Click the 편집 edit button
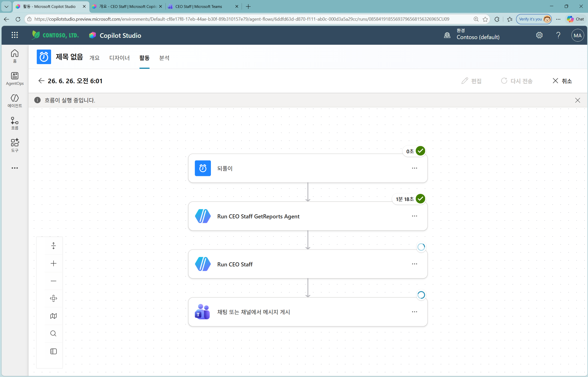This screenshot has height=377, width=588. (x=472, y=81)
